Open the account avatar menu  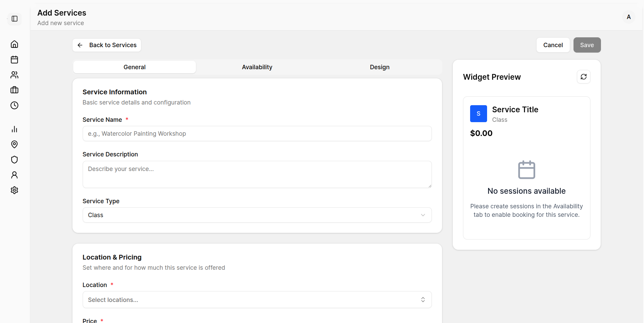point(628,17)
